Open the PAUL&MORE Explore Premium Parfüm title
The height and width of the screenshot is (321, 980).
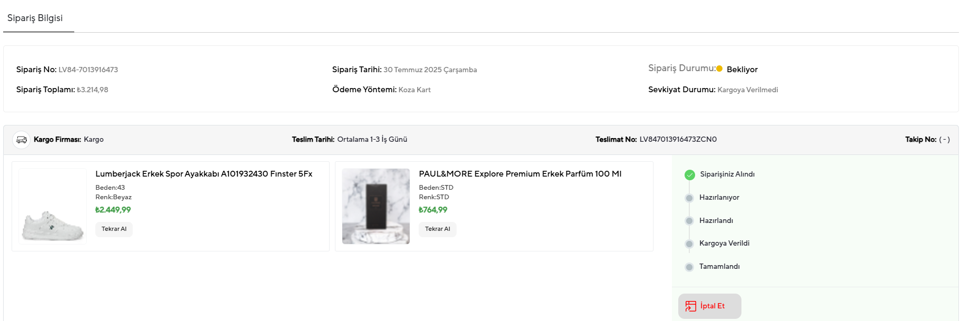(520, 174)
